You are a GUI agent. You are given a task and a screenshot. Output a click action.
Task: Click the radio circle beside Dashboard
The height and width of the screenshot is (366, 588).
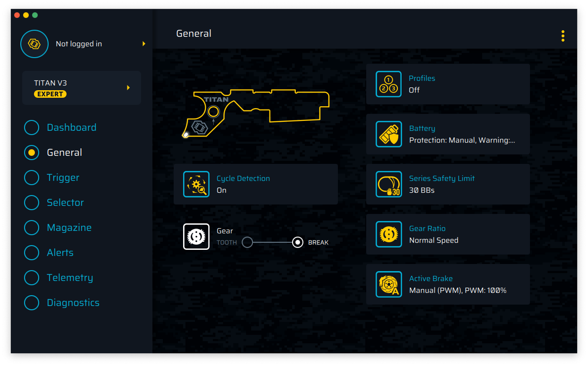pos(32,128)
